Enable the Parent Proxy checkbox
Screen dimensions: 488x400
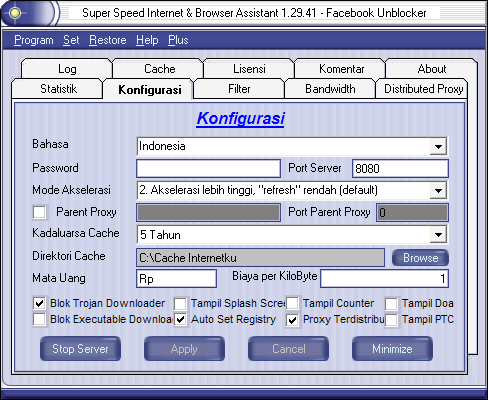coord(40,212)
